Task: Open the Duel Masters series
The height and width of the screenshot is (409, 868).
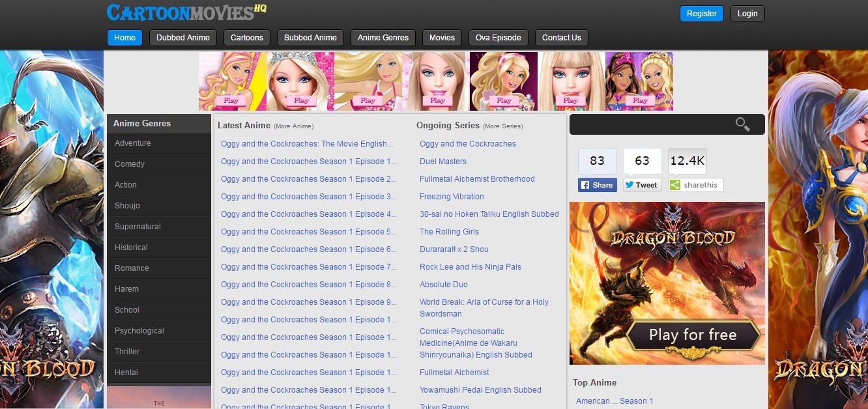Action: click(443, 162)
